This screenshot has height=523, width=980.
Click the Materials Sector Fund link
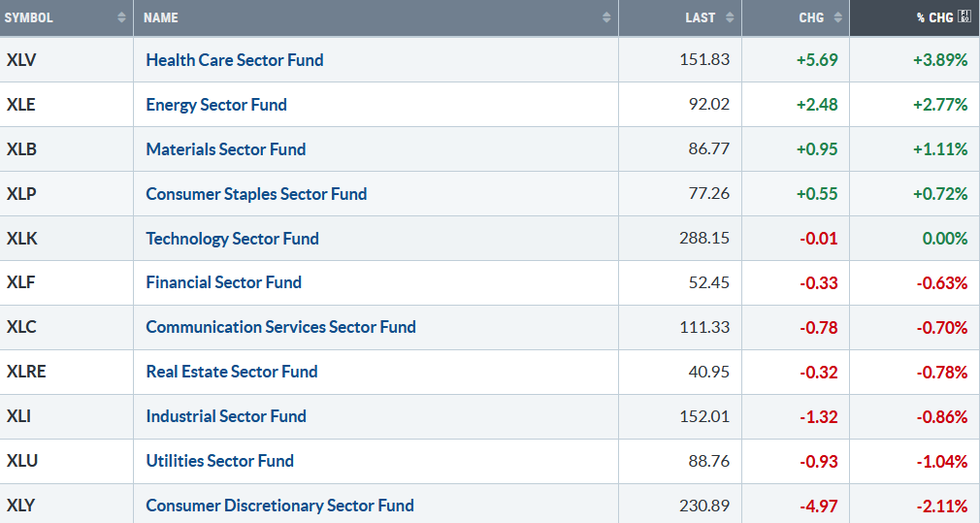(226, 149)
